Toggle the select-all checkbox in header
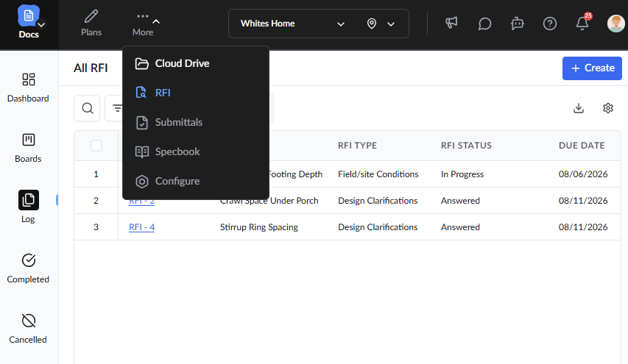The height and width of the screenshot is (364, 628). 96,146
